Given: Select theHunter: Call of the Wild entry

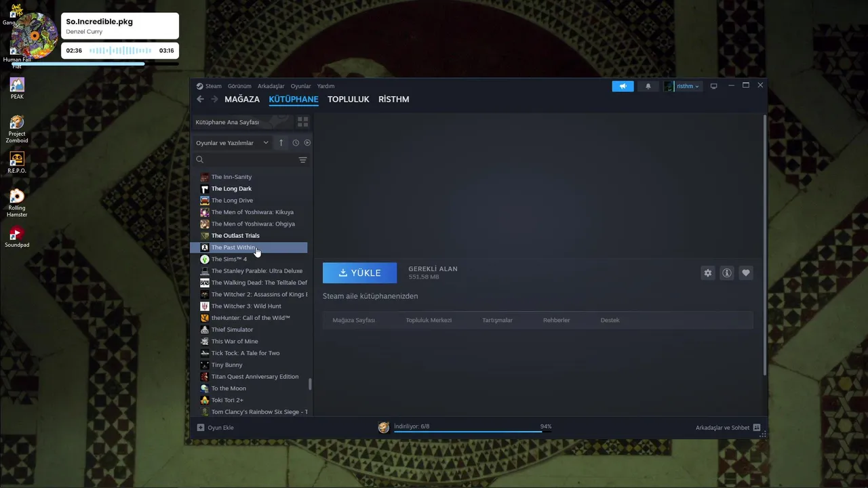Looking at the screenshot, I should (x=249, y=318).
